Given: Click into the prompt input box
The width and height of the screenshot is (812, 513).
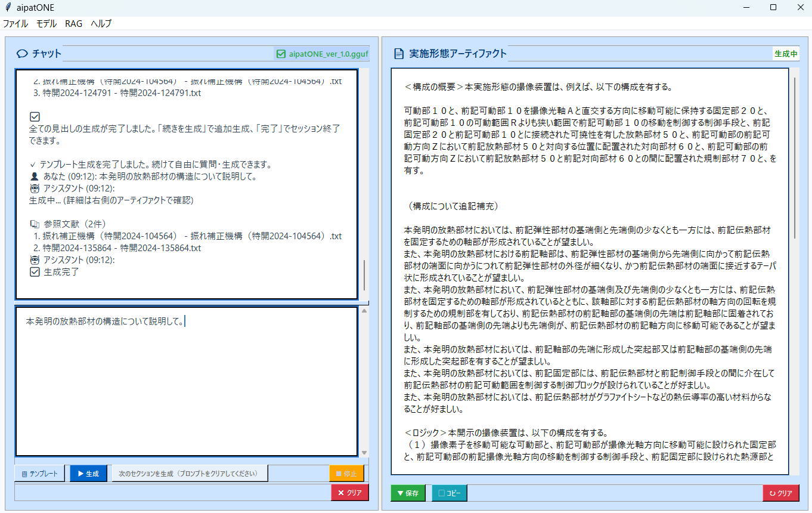Looking at the screenshot, I should pos(187,382).
